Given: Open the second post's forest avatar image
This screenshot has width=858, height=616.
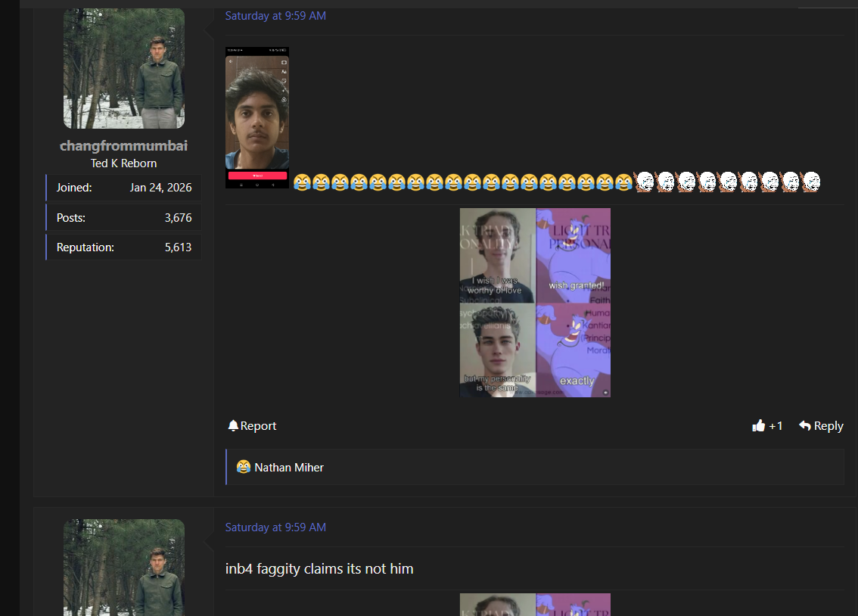Looking at the screenshot, I should tap(123, 568).
